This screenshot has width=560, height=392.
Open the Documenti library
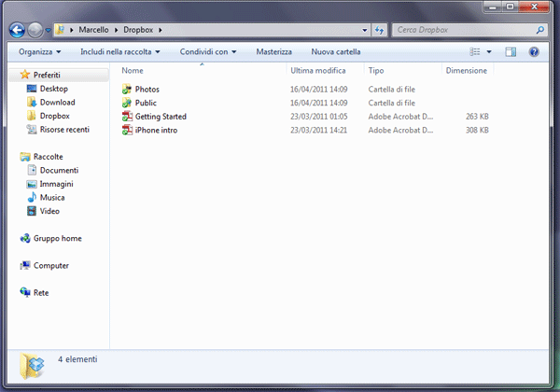coord(59,170)
